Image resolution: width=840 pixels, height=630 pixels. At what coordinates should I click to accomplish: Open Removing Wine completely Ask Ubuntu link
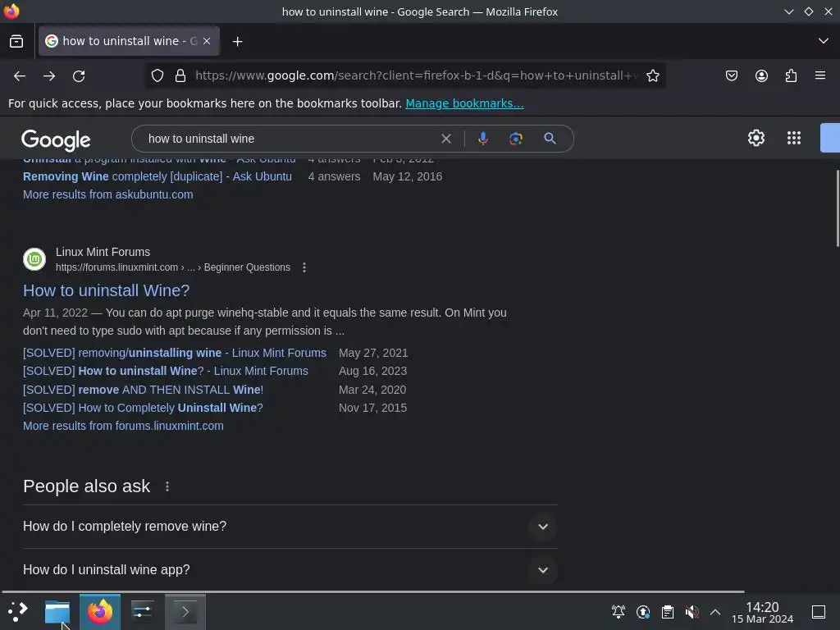[157, 176]
